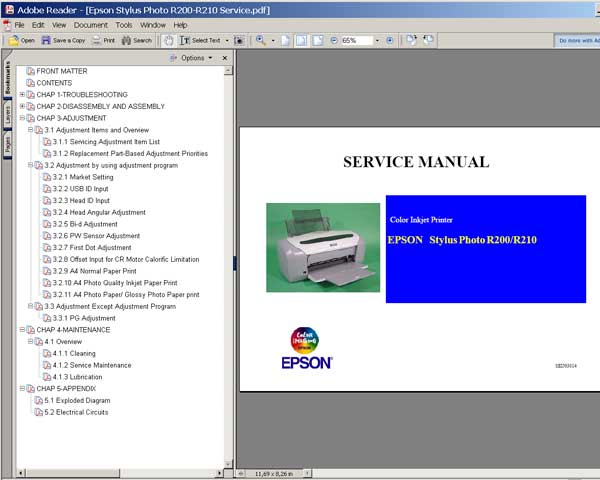Open the Help menu
Screen dimensions: 600x480
[x=180, y=25]
